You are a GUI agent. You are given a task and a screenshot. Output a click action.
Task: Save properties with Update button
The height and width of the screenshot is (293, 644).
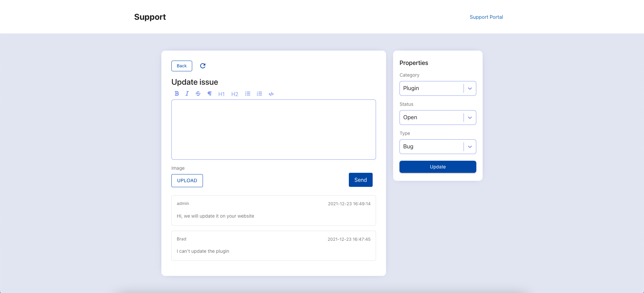point(438,167)
